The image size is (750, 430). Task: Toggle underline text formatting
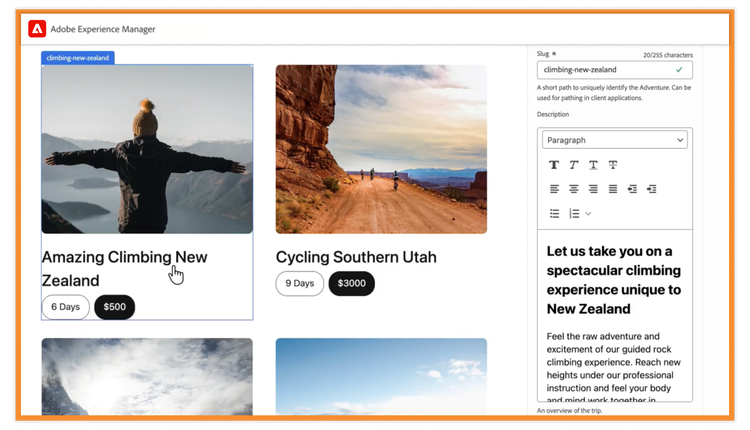593,165
